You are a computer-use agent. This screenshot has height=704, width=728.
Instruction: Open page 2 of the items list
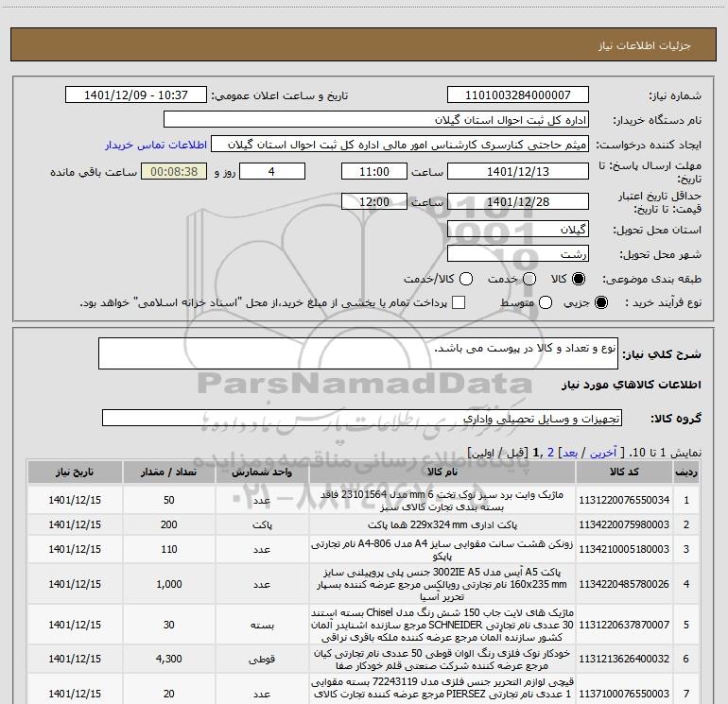point(550,453)
